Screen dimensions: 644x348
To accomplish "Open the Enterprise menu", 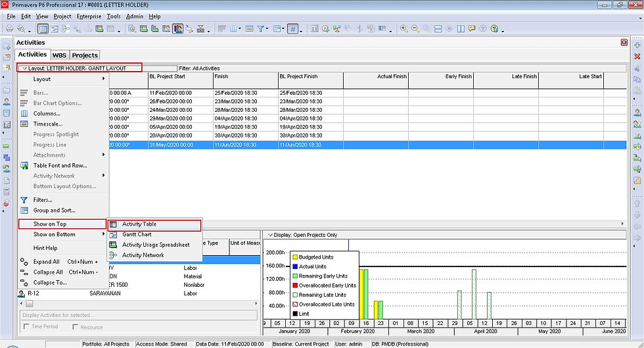I will pos(89,16).
